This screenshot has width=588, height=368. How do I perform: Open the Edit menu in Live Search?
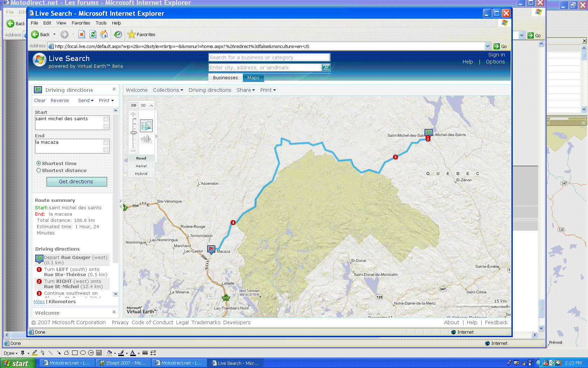click(x=47, y=23)
